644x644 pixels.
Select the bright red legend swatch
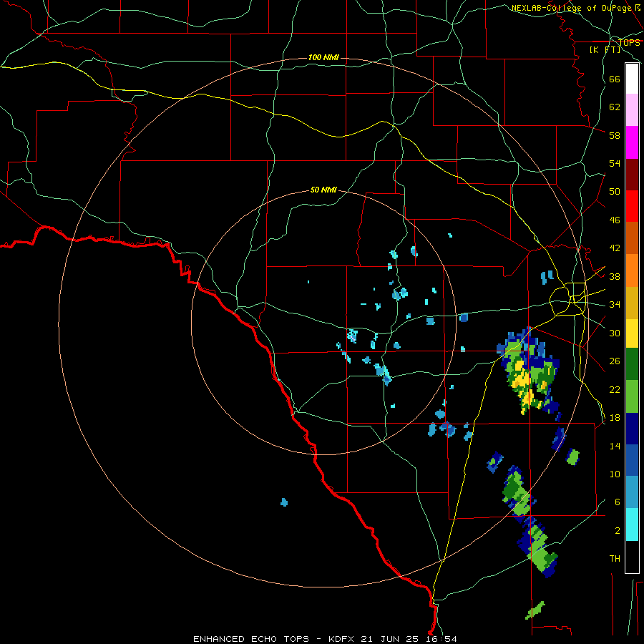[632, 206]
